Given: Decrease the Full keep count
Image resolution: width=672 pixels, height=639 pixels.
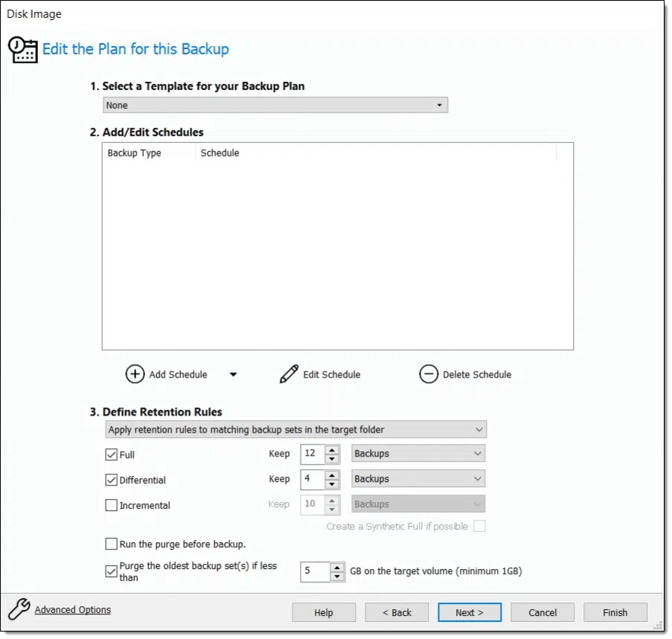Looking at the screenshot, I should tap(332, 459).
